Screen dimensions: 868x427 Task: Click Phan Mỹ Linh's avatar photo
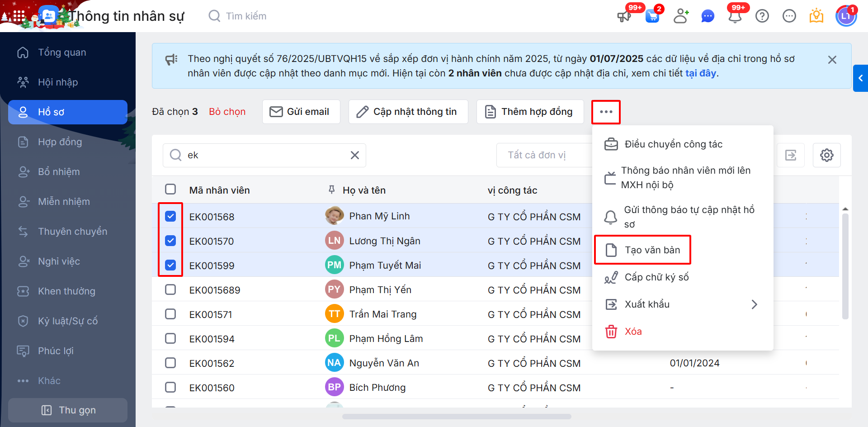pyautogui.click(x=335, y=216)
